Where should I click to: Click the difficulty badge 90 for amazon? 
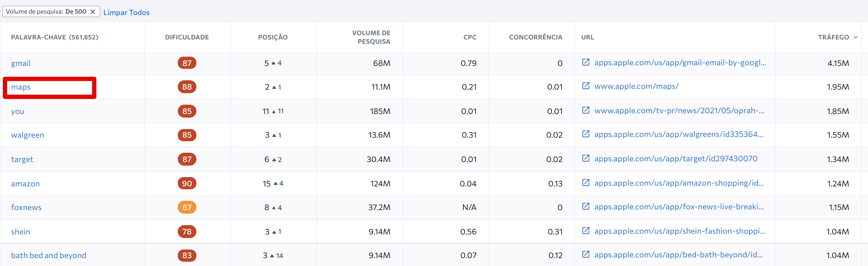click(x=187, y=184)
